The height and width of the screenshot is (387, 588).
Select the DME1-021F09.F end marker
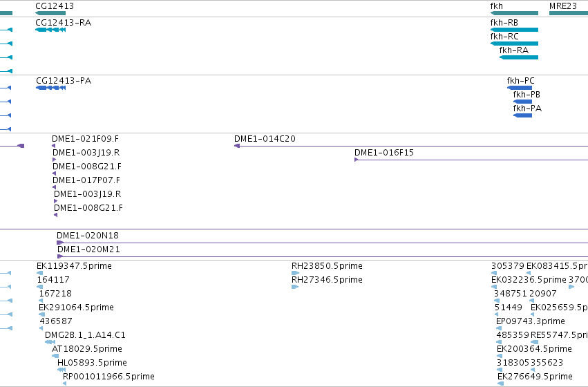click(54, 146)
